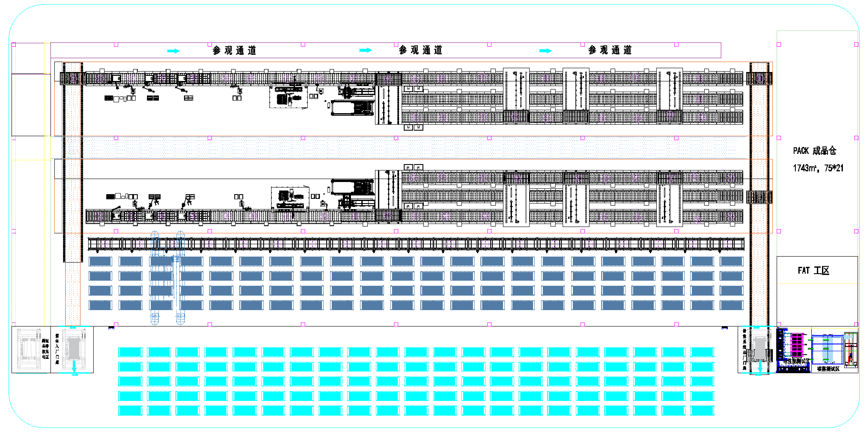Click the bottom-right bright cyan block in the lower grid
This screenshot has width=868, height=432.
tap(702, 410)
